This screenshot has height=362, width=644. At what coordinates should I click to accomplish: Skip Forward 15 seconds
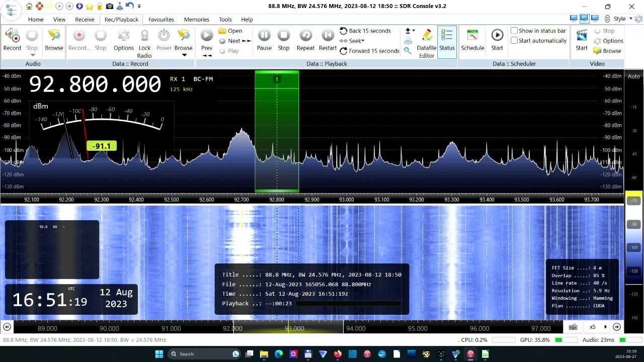tap(369, 51)
